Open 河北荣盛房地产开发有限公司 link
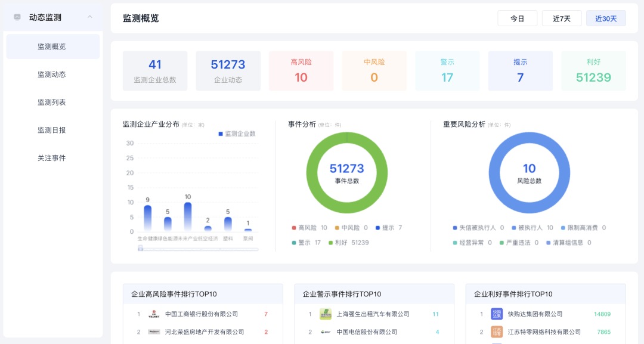The width and height of the screenshot is (644, 344). coord(205,331)
